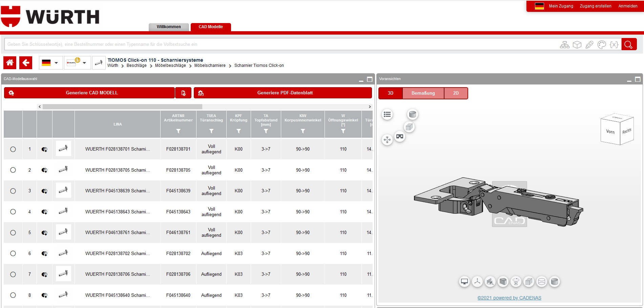This screenshot has height=308, width=644.
Task: Click the horizontal table scrollbar track
Action: pyautogui.click(x=285, y=107)
